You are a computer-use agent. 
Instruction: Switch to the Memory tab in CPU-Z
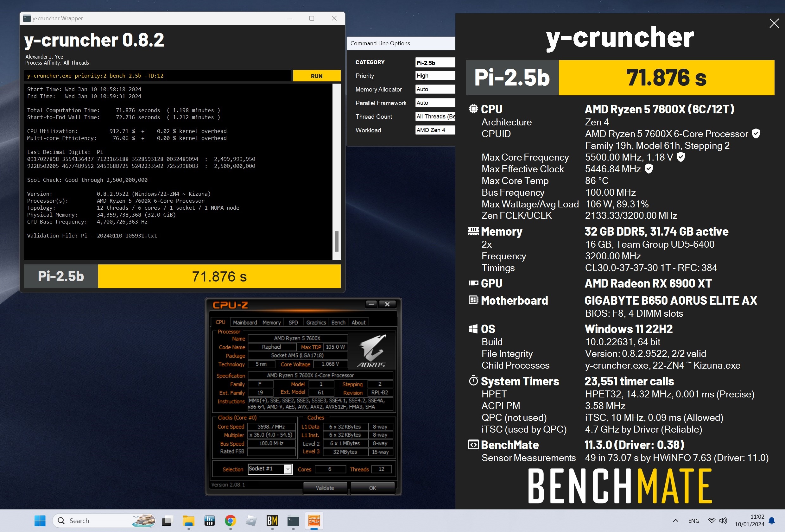(x=272, y=323)
